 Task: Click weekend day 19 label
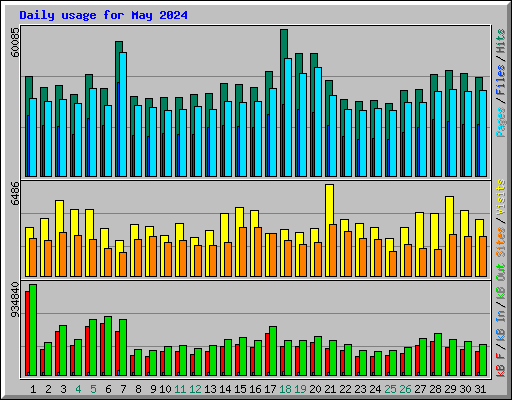300,389
